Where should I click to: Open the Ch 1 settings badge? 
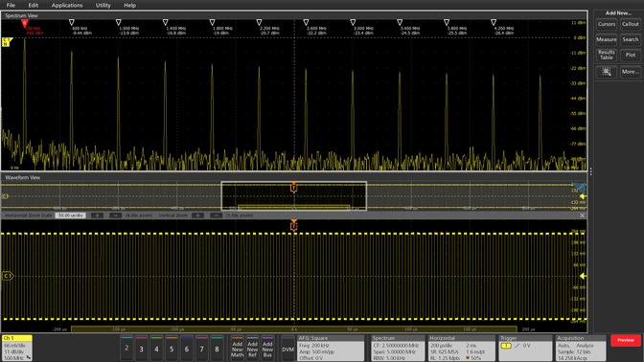click(x=17, y=348)
